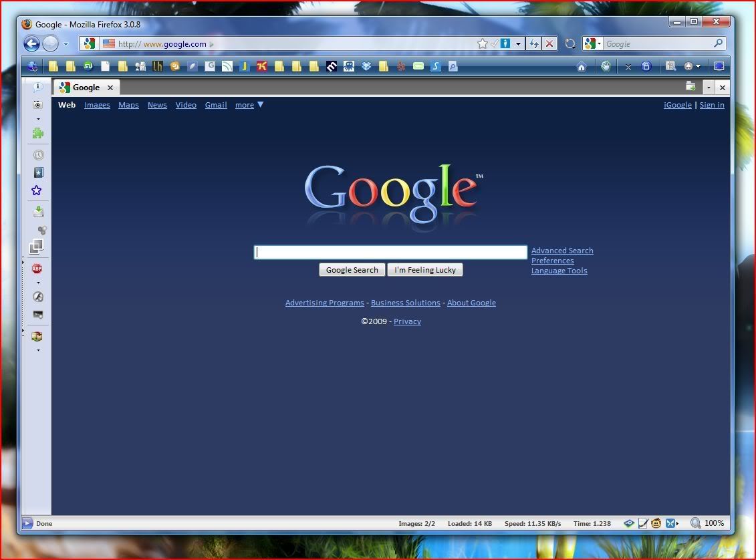The image size is (756, 560).
Task: Open the Lifehacker 'lh' bookmark
Action: 158,67
